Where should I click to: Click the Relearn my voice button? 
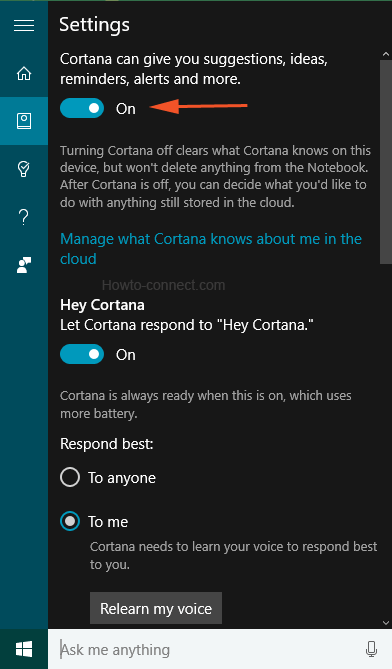coord(156,608)
